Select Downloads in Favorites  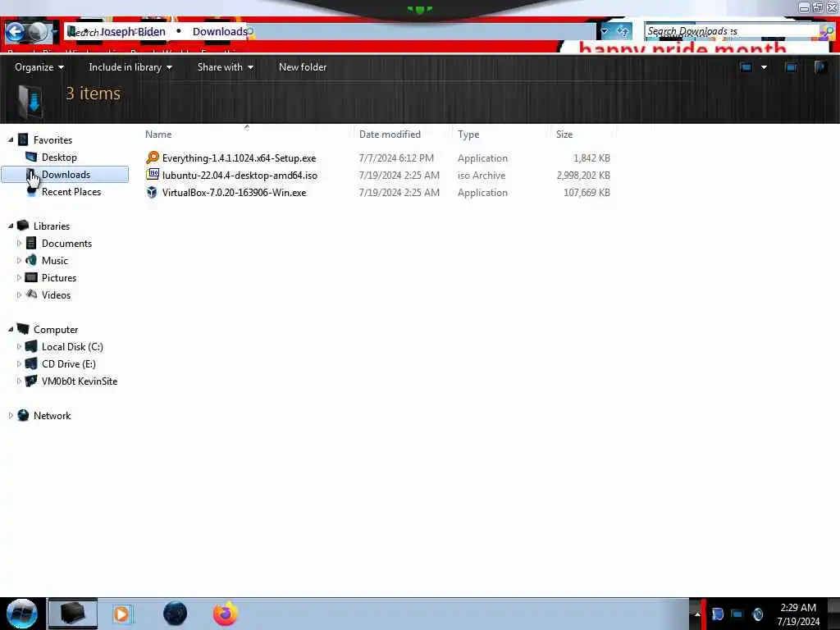point(66,175)
